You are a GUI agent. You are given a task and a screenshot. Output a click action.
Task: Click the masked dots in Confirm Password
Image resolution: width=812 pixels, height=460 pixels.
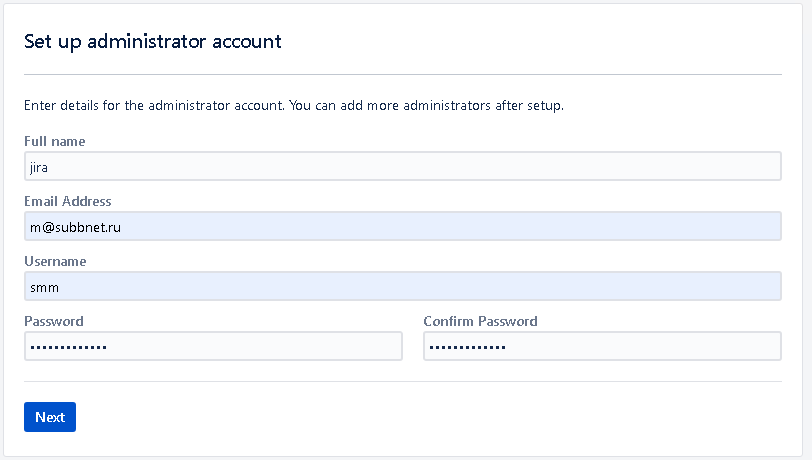[467, 347]
